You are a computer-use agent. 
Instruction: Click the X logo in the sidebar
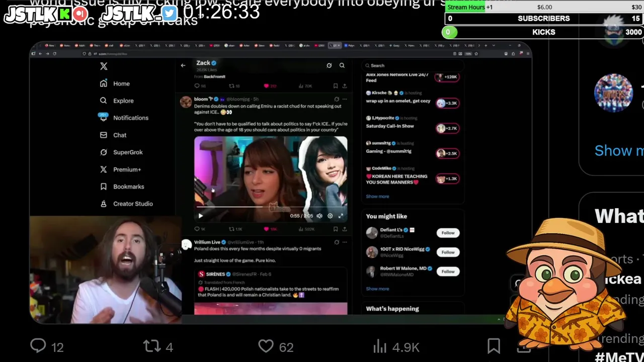[x=104, y=66]
